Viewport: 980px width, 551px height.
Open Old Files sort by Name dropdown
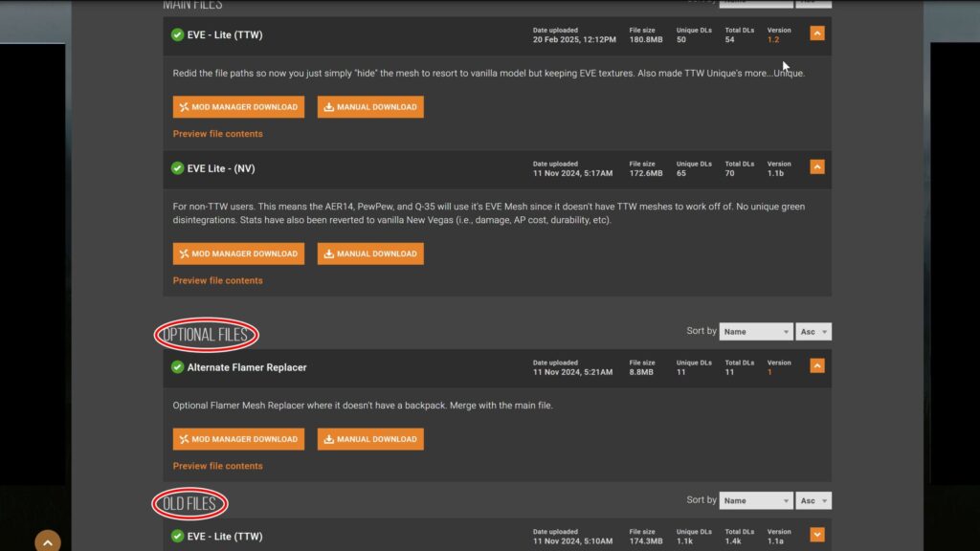tap(756, 500)
